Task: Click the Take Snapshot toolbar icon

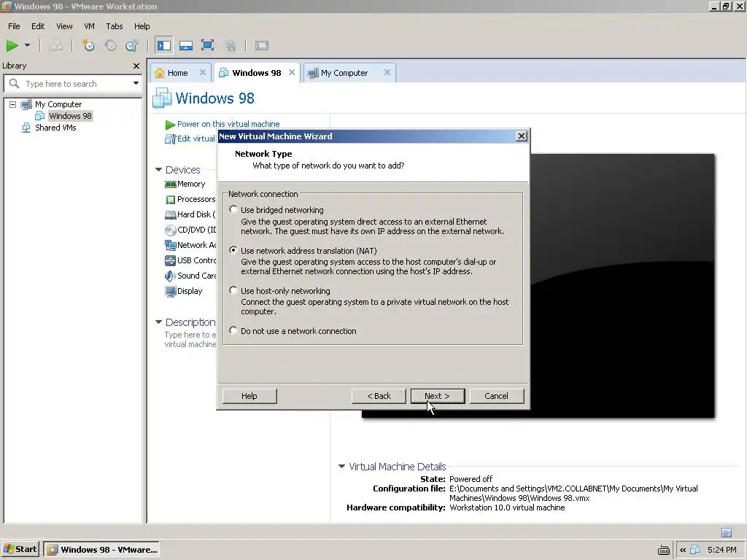Action: click(88, 46)
